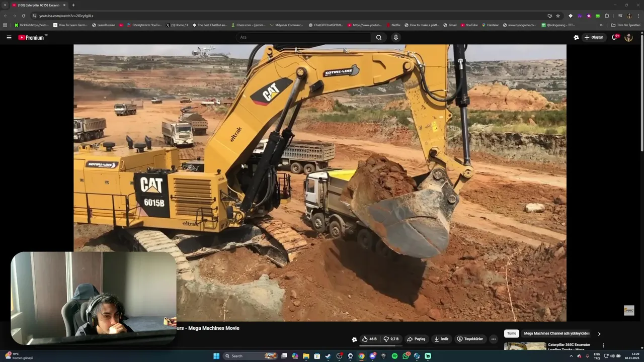
Task: Dislike the video with 9,7 B thumbs-down
Action: (391, 339)
